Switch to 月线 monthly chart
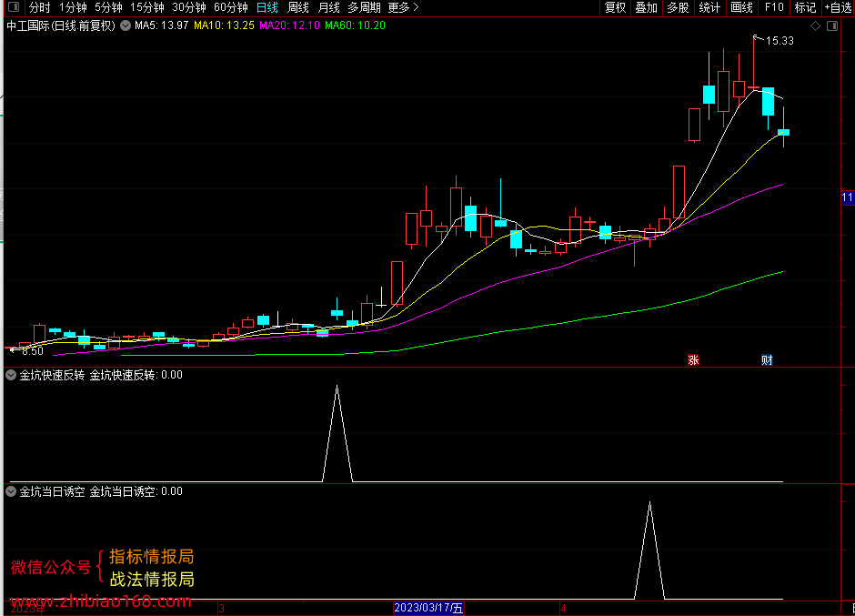This screenshot has height=616, width=855. 328,7
